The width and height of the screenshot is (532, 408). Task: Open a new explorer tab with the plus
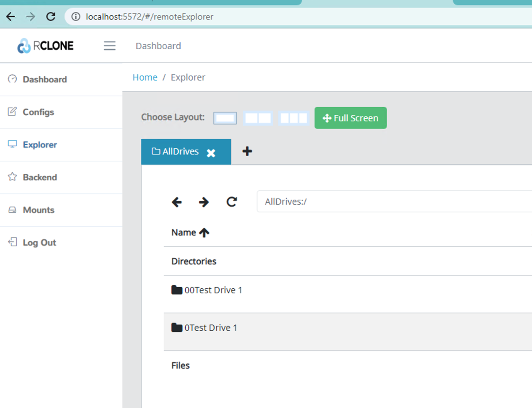[247, 151]
